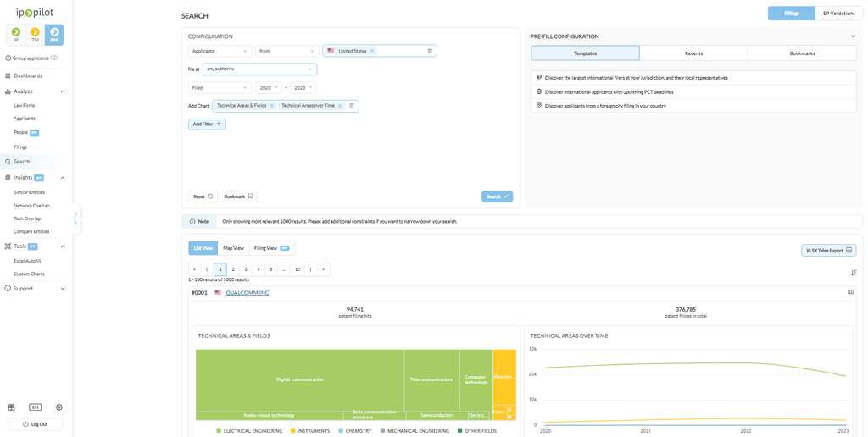Click Log Out button
The height and width of the screenshot is (437, 868).
35,424
